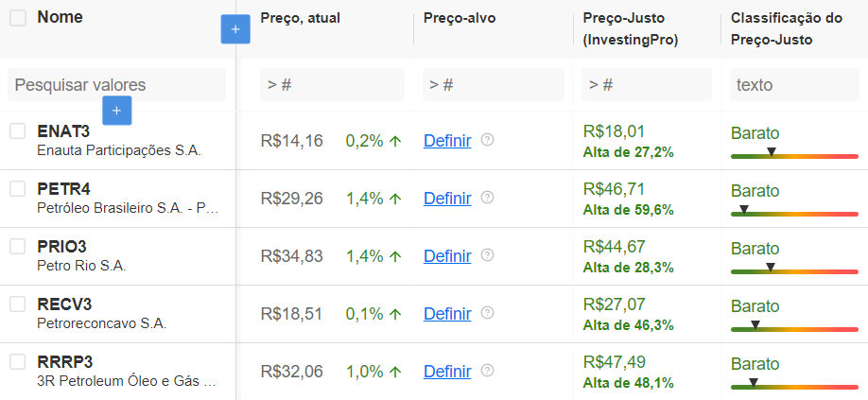868x400 pixels.
Task: Click the blue plus button beside Nome header
Action: click(x=235, y=28)
